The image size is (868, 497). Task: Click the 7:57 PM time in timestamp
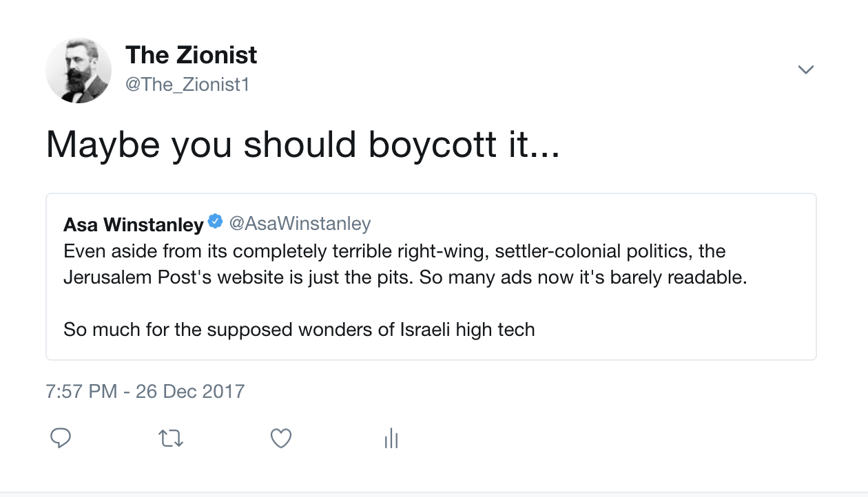[81, 392]
